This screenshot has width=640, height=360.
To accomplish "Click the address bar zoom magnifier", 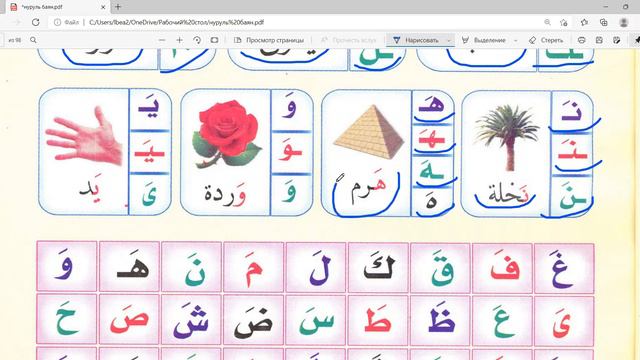I will point(547,22).
